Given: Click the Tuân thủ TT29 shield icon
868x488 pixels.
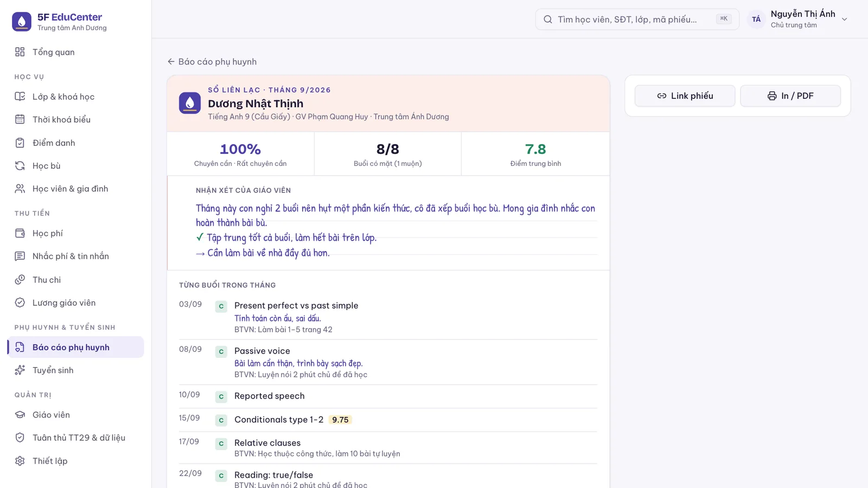Looking at the screenshot, I should pyautogui.click(x=20, y=438).
